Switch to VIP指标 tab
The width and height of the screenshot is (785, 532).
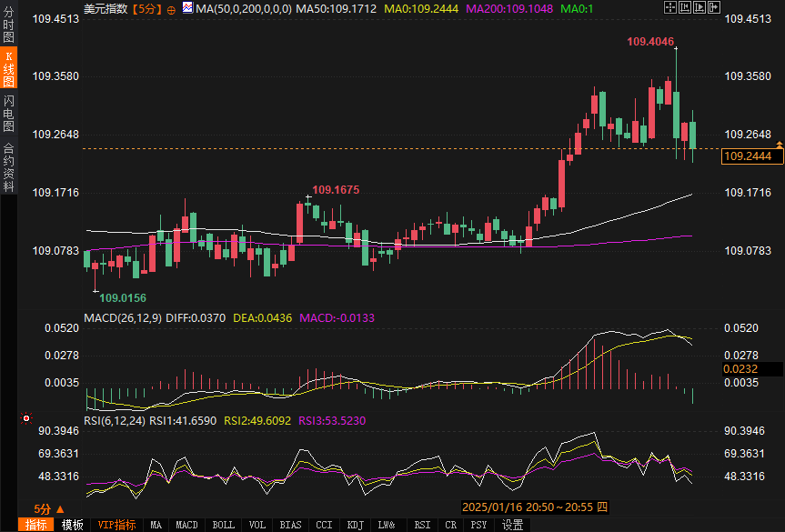point(116,525)
